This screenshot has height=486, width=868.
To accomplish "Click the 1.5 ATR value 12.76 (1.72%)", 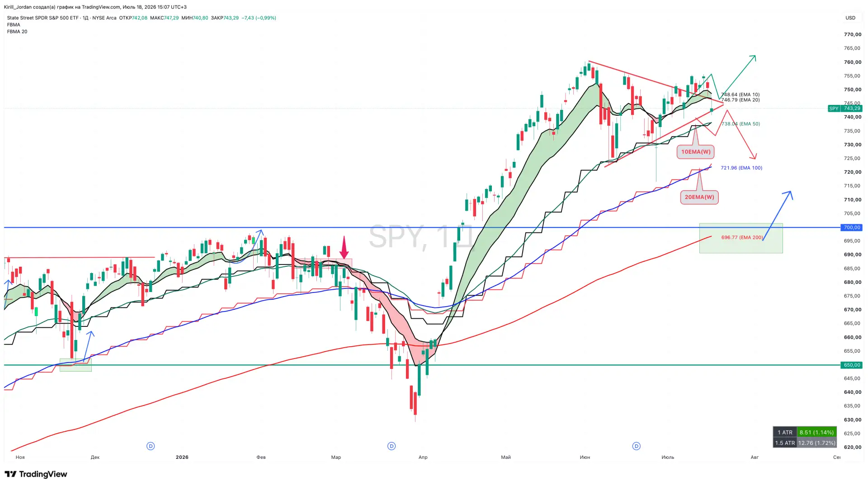I will (x=816, y=443).
